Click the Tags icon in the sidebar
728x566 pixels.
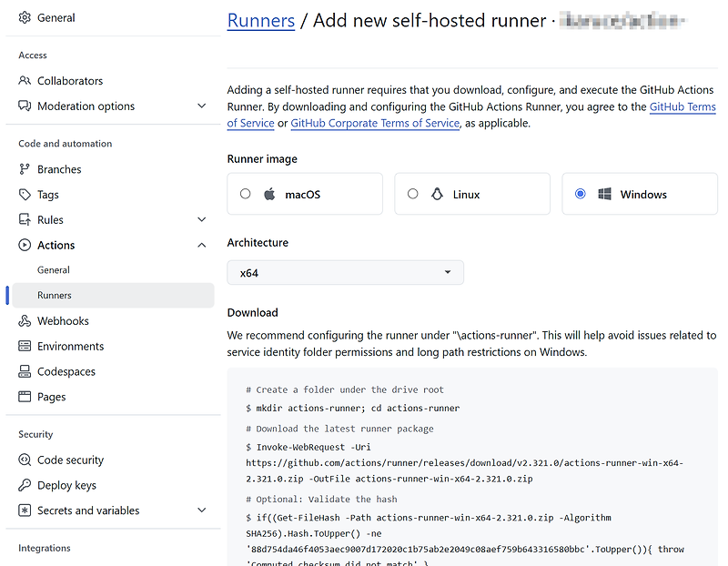23,194
